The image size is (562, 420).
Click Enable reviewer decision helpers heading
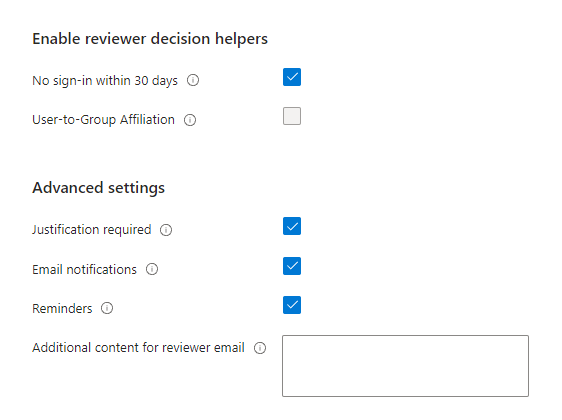150,39
